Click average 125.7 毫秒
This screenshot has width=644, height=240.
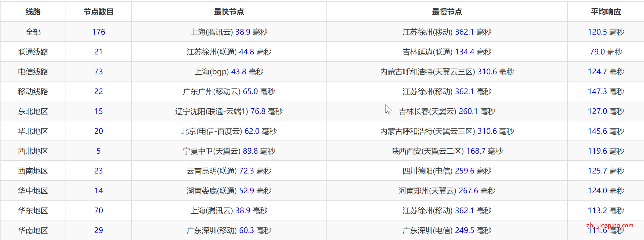pos(606,171)
